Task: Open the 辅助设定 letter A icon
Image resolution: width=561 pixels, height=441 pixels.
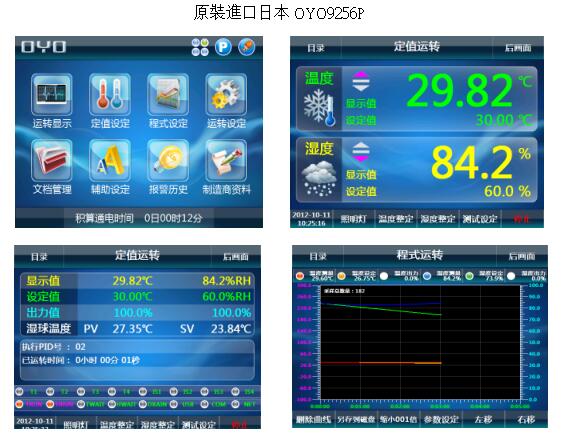Action: click(109, 160)
